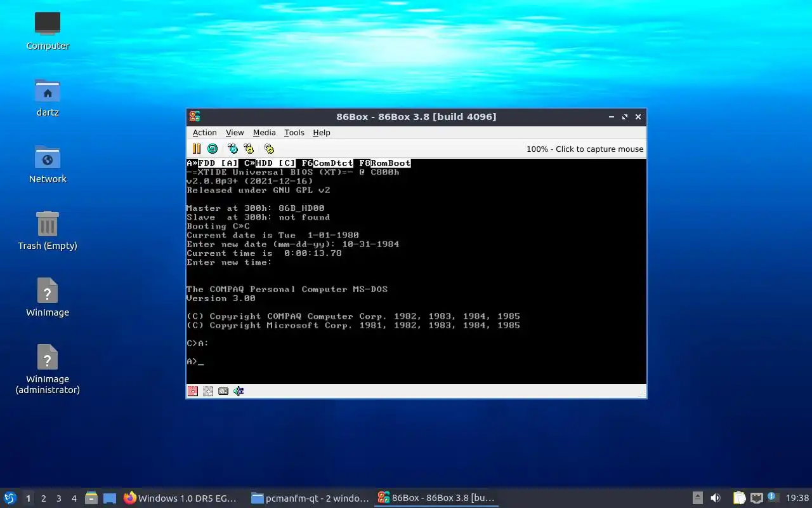
Task: Open the View menu
Action: click(235, 133)
